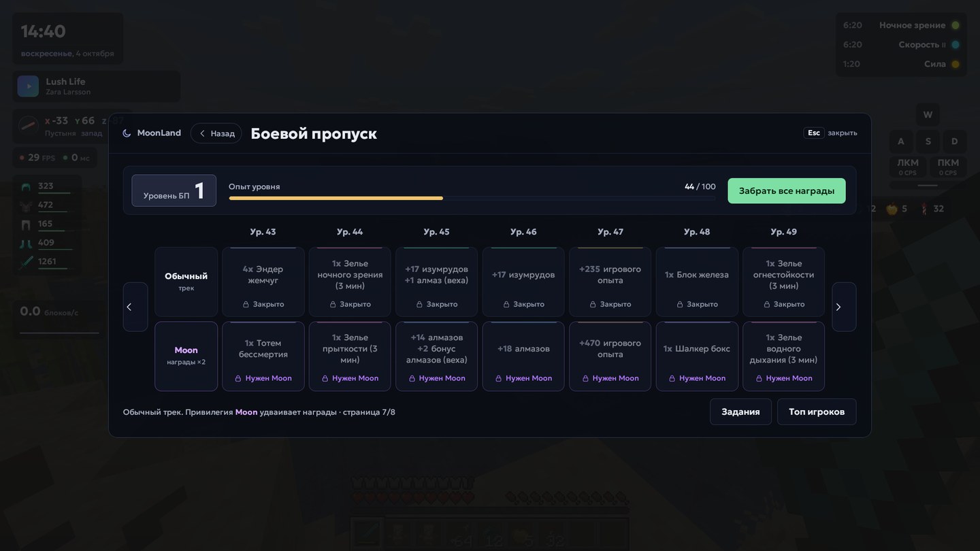Click the helmet icon showing durability 323
Viewport: 980px width, 551px height.
pos(27,187)
